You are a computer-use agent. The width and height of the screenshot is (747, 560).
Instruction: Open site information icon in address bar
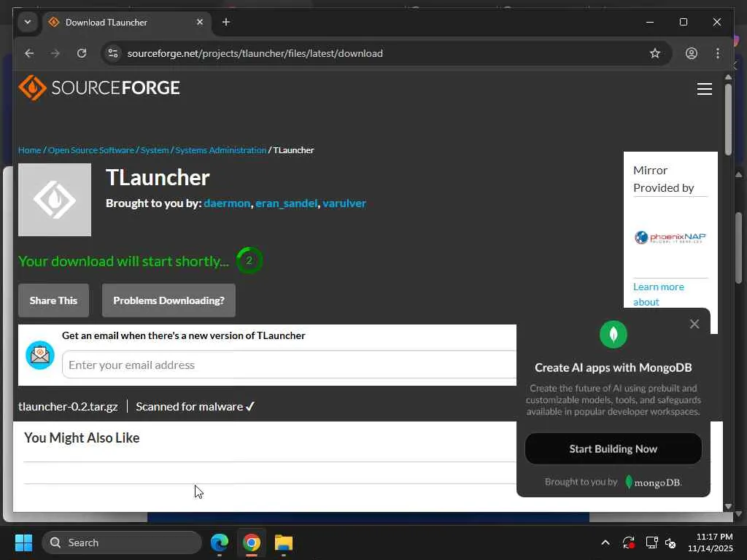pos(113,53)
